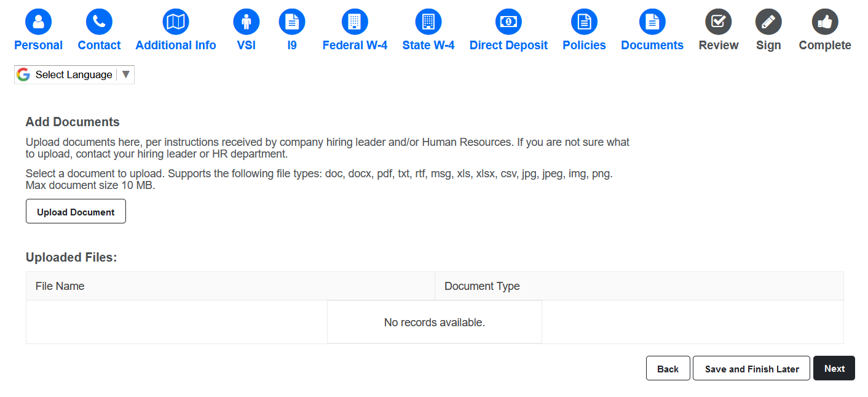Expand the Select Language dropdown
This screenshot has width=868, height=397.
click(74, 74)
